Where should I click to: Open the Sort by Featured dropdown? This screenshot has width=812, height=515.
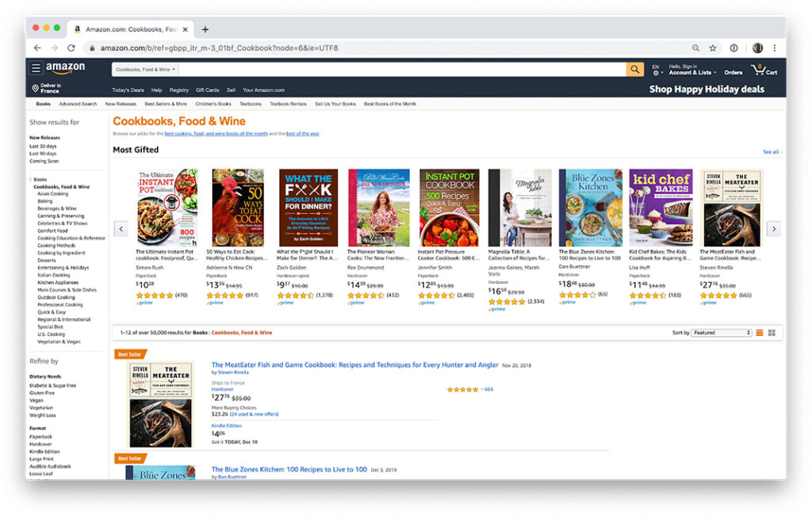pyautogui.click(x=722, y=333)
